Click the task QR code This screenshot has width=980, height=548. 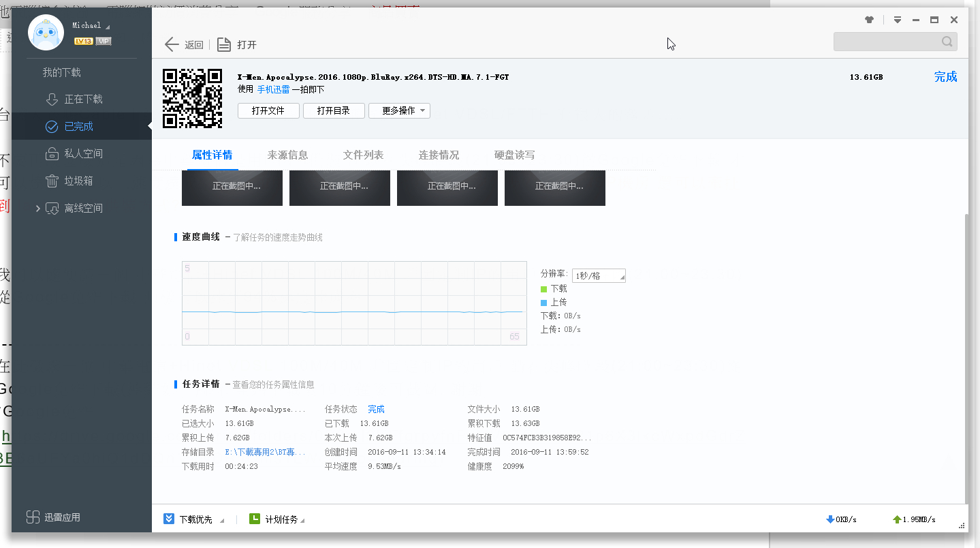193,98
